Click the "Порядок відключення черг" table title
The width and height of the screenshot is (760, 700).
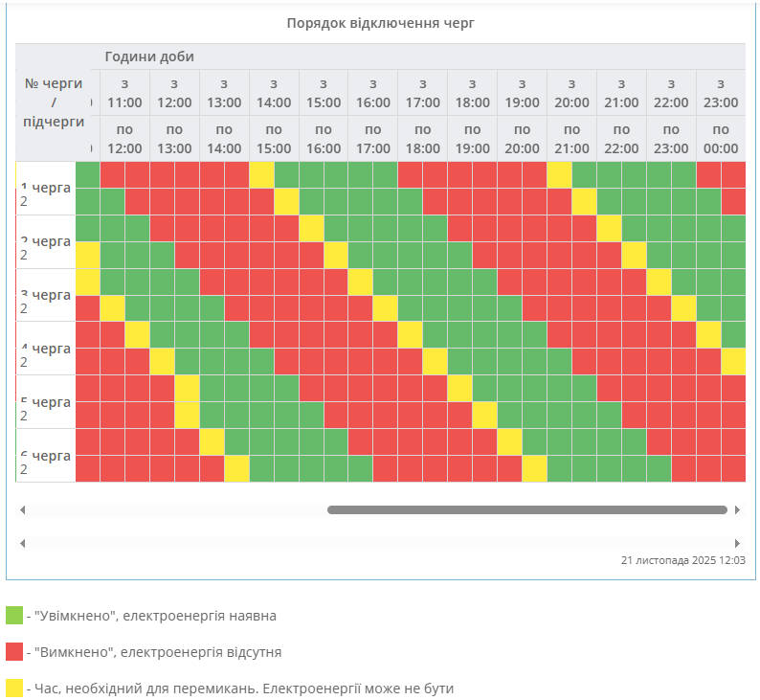380,23
